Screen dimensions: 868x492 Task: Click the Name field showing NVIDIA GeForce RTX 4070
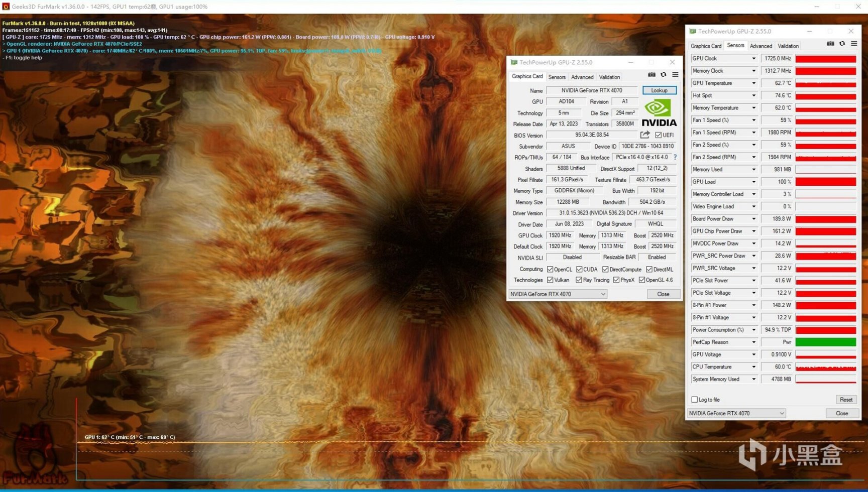(592, 90)
